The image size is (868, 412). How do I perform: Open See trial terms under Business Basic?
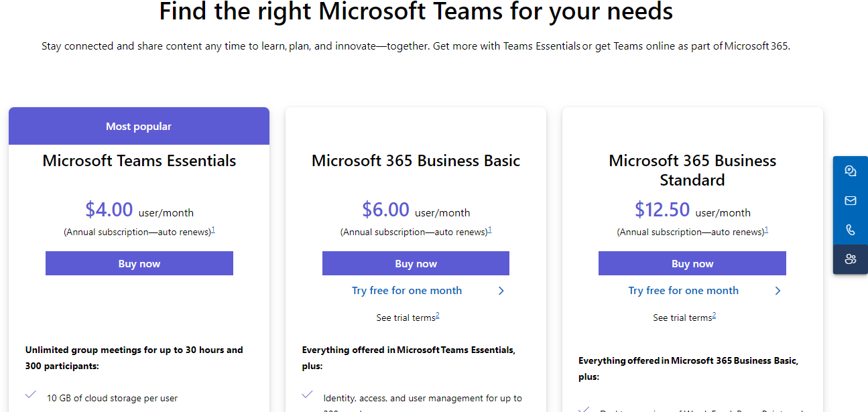click(x=406, y=317)
